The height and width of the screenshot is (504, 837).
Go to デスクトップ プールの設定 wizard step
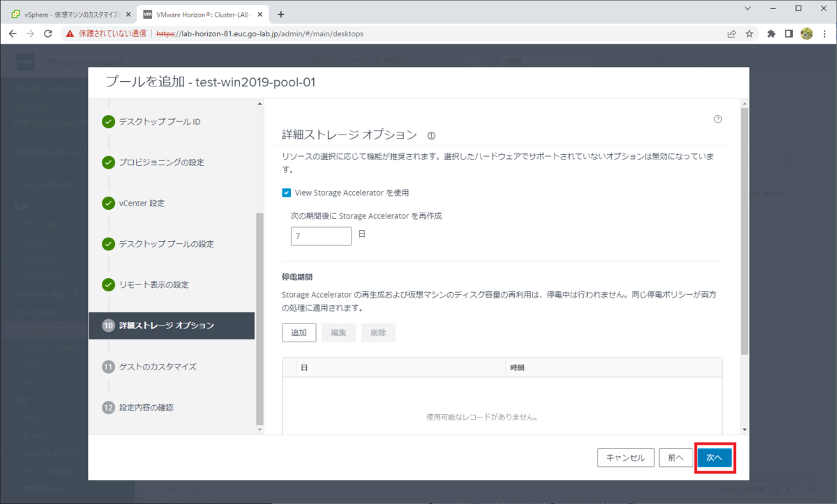point(166,244)
